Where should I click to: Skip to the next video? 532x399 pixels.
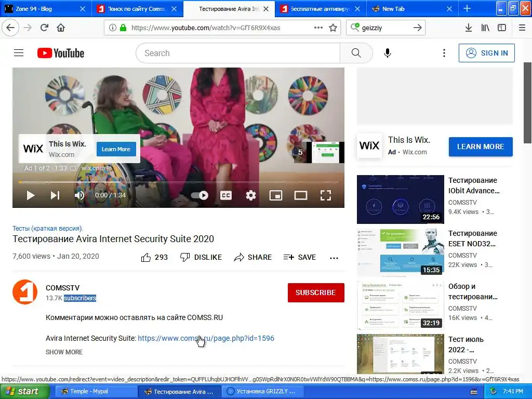[x=55, y=195]
